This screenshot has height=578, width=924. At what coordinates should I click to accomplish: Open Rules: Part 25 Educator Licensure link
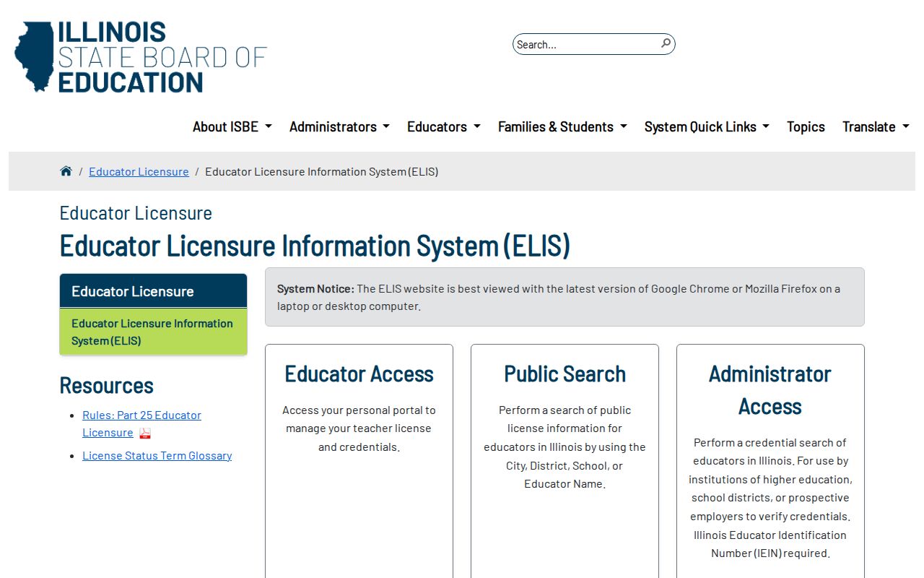141,423
